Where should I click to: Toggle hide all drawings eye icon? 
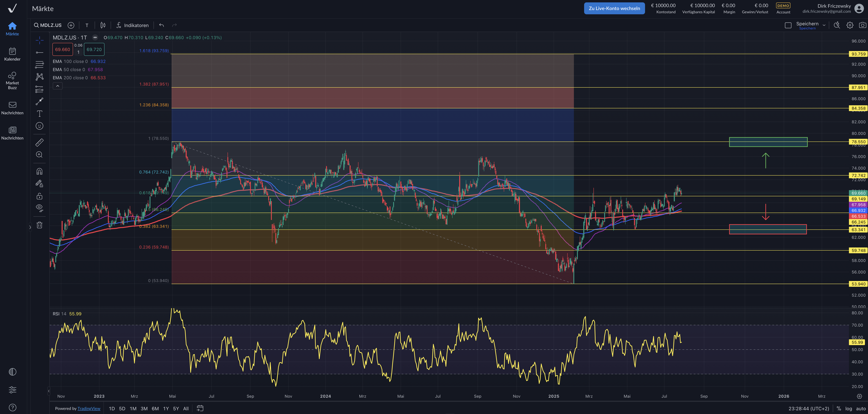pyautogui.click(x=39, y=208)
